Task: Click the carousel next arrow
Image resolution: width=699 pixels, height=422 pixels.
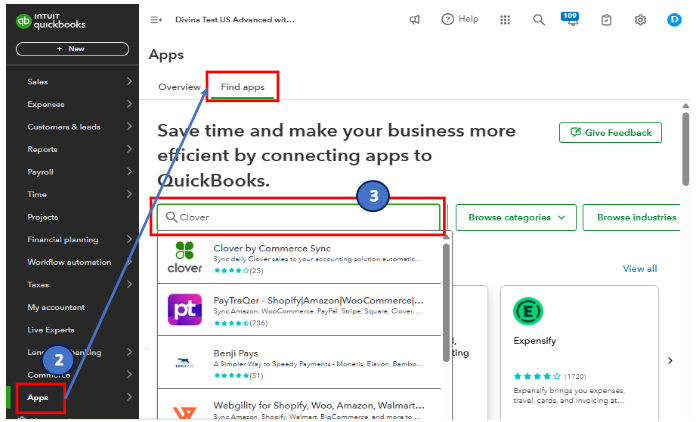Action: point(670,361)
